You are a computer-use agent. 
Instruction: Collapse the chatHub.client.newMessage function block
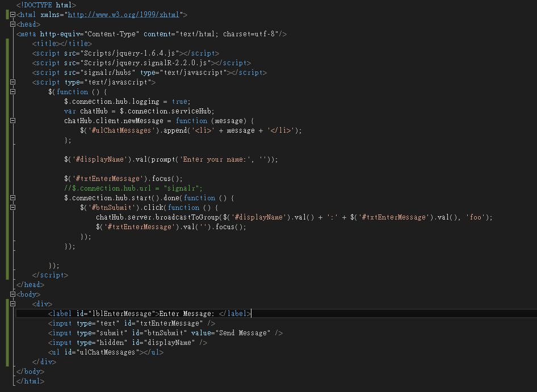pos(12,120)
